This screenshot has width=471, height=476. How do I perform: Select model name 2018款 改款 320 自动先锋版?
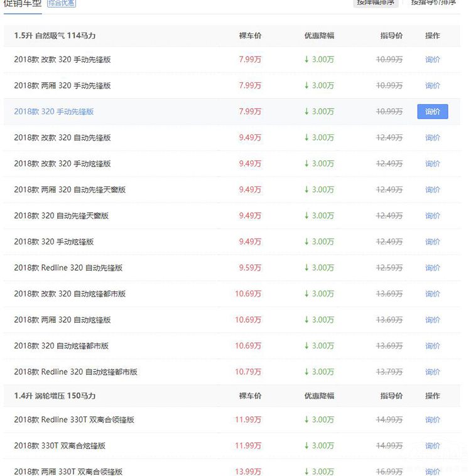62,138
